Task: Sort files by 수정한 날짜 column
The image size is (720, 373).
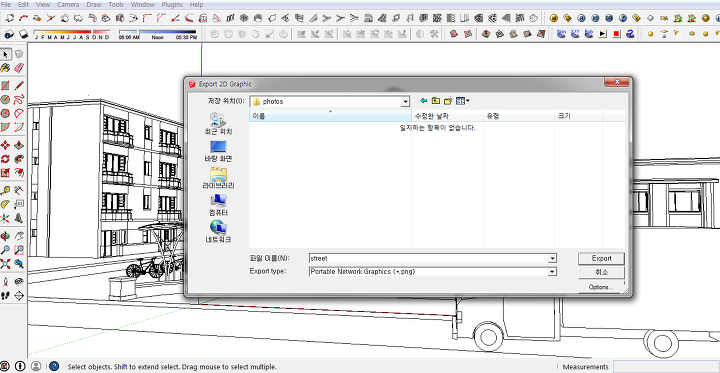Action: tap(448, 116)
